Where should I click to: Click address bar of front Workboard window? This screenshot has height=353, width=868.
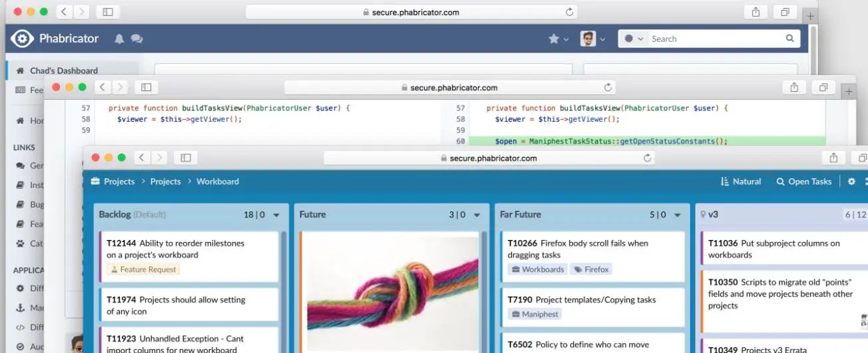pyautogui.click(x=489, y=158)
